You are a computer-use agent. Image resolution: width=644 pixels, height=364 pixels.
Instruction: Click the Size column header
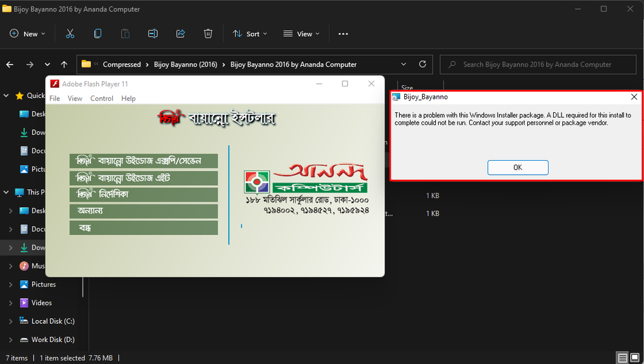point(407,88)
